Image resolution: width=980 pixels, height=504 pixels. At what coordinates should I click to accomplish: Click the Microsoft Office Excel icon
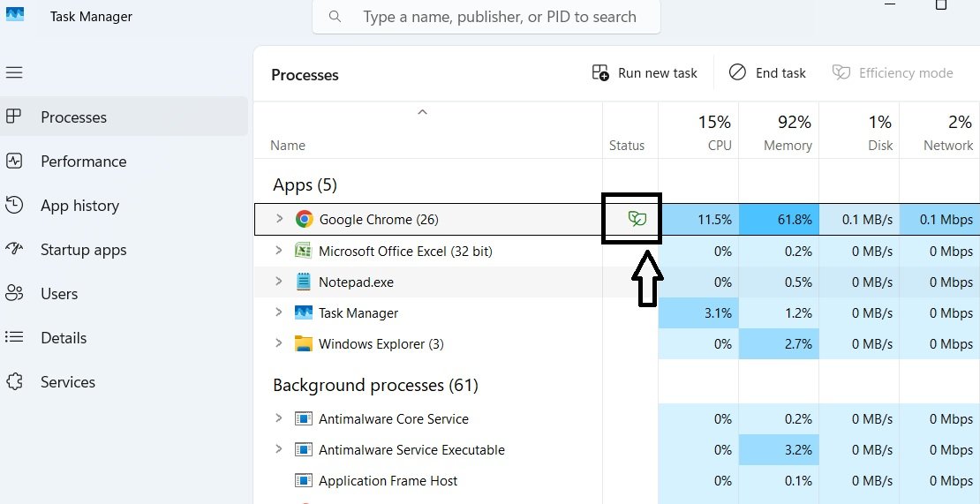click(303, 251)
